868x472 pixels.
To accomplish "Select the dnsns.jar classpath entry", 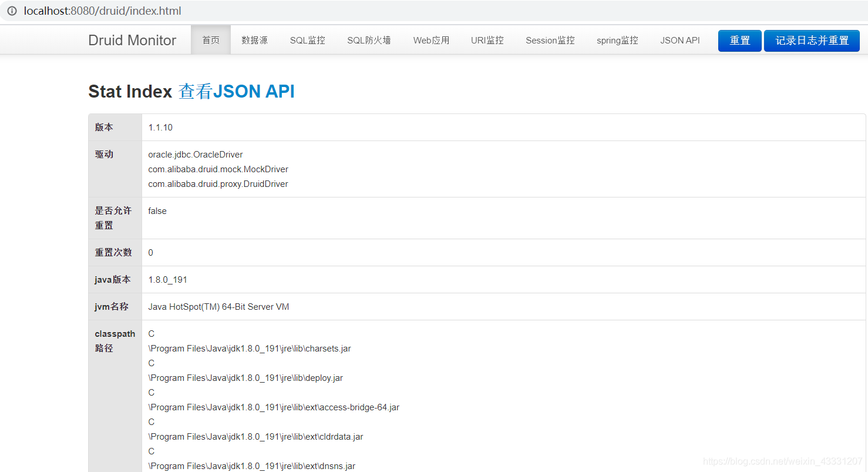I will coord(252,466).
